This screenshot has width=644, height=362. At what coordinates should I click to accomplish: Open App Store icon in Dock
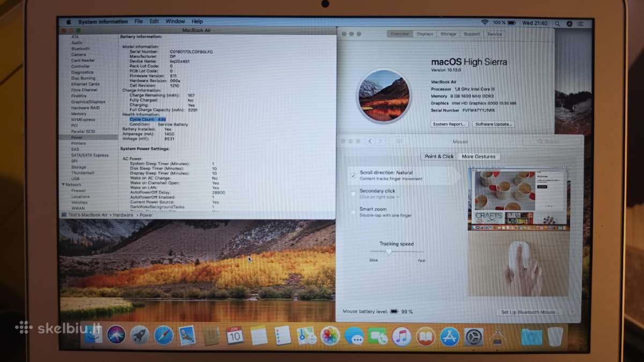(450, 337)
